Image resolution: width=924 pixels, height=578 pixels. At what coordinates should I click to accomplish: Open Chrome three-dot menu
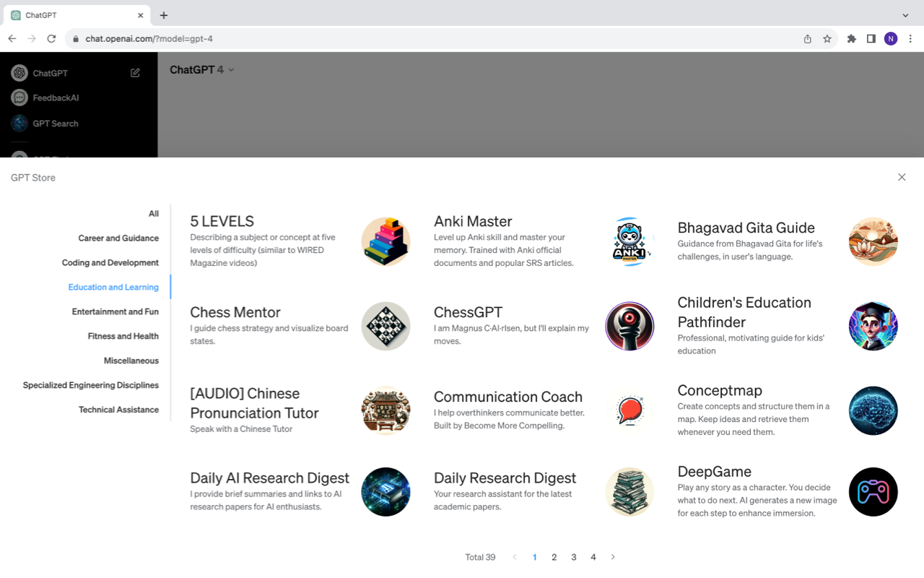click(911, 39)
